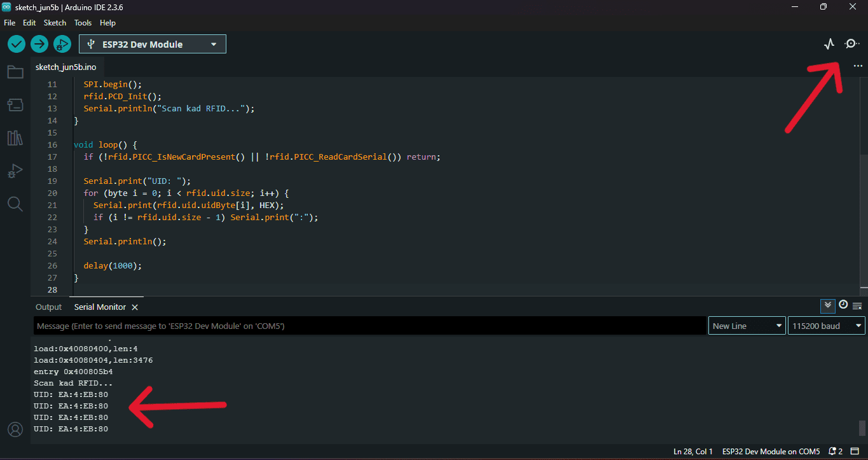This screenshot has width=868, height=460.
Task: Click the Upload arrow icon
Action: 39,44
